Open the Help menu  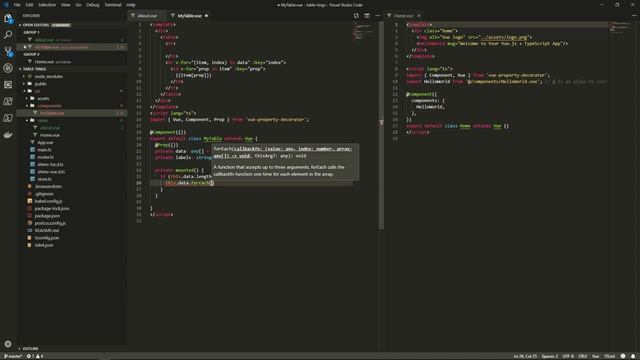(131, 5)
